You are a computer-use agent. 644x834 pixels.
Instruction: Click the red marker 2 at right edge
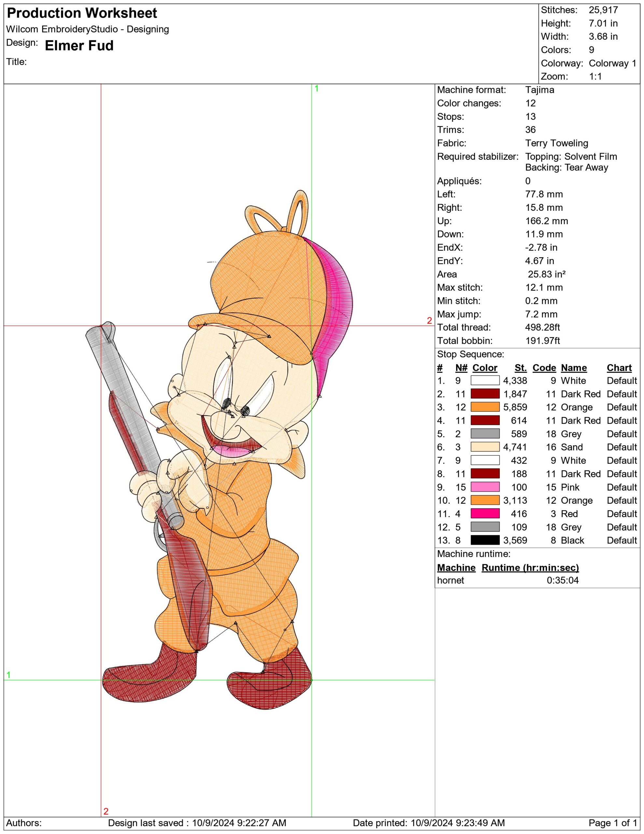429,321
